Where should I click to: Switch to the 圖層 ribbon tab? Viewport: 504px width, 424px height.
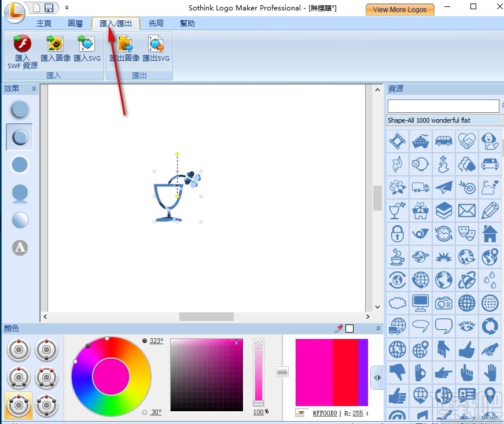75,23
